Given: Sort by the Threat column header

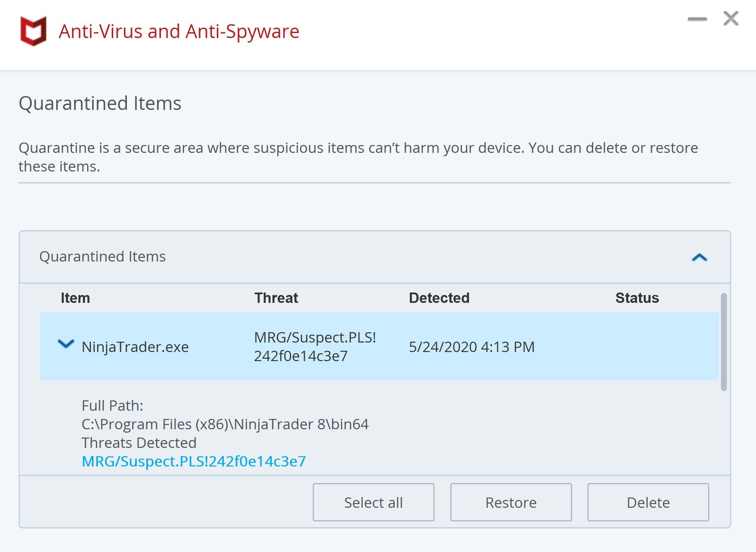Looking at the screenshot, I should (276, 298).
